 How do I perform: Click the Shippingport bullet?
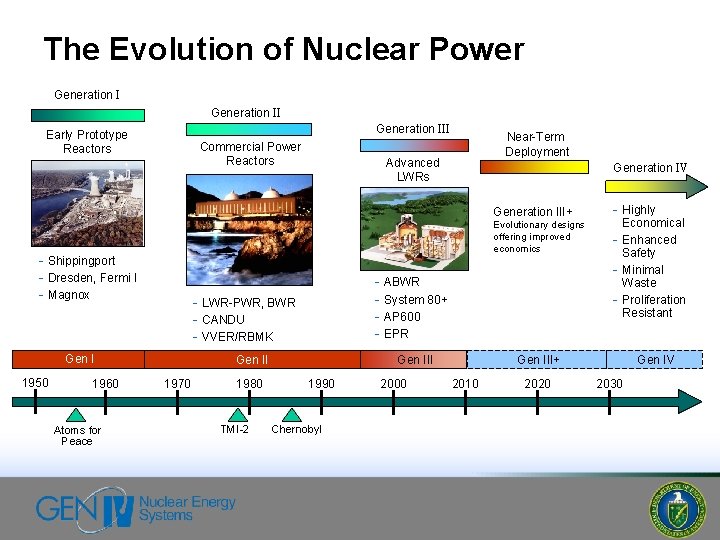[77, 261]
